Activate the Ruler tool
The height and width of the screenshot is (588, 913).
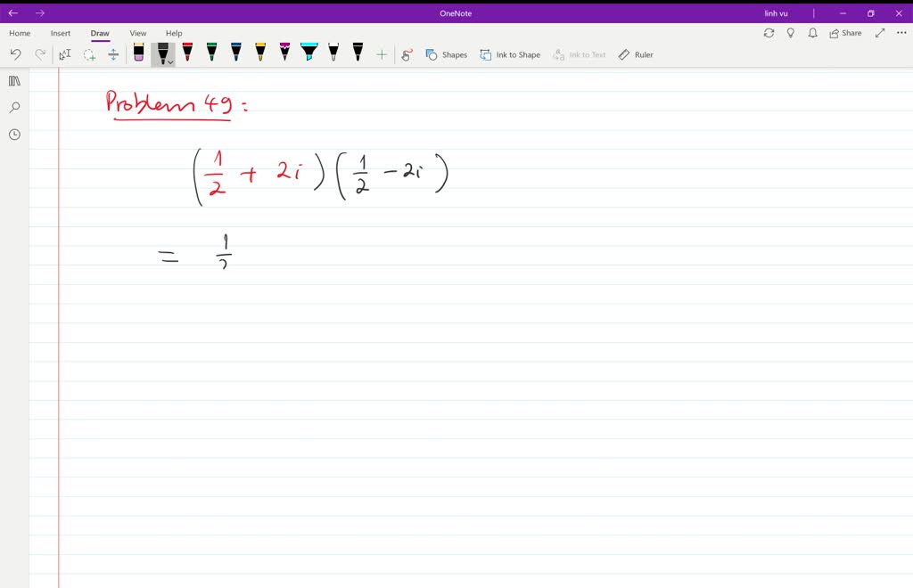coord(635,54)
